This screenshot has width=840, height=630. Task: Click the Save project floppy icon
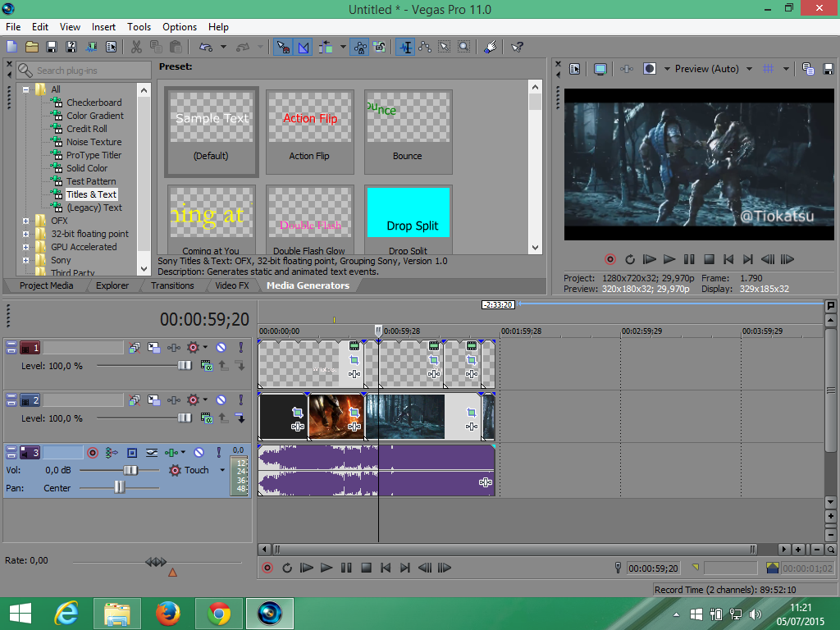click(x=52, y=47)
